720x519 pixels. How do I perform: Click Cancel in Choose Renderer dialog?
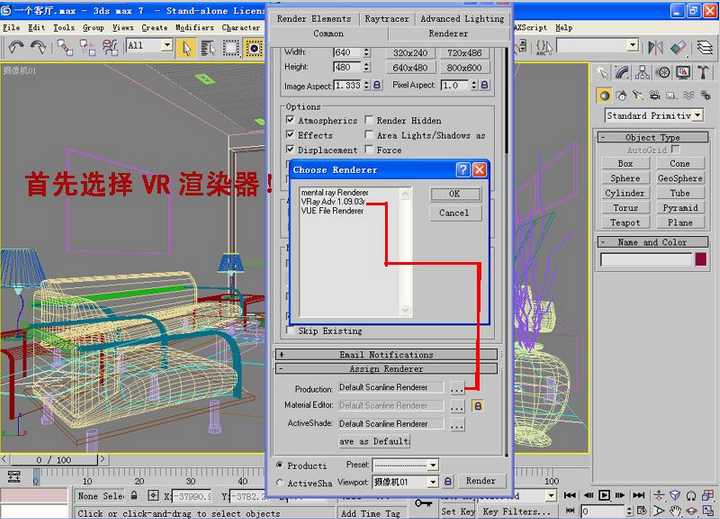(456, 213)
